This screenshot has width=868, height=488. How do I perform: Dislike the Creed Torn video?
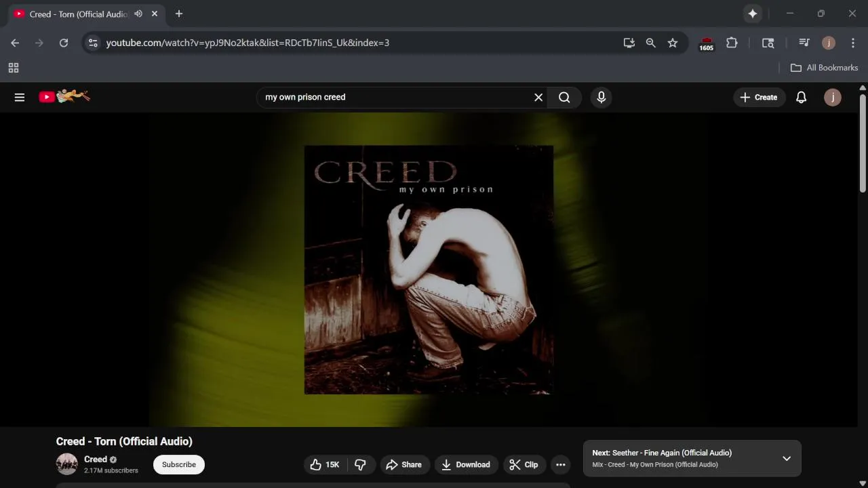pyautogui.click(x=360, y=464)
